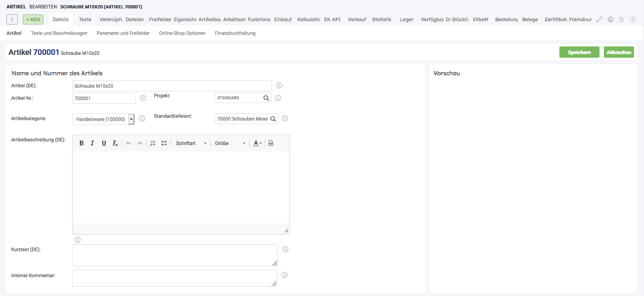This screenshot has height=296, width=644.
Task: Switch to the Einkauf tab
Action: tap(283, 19)
